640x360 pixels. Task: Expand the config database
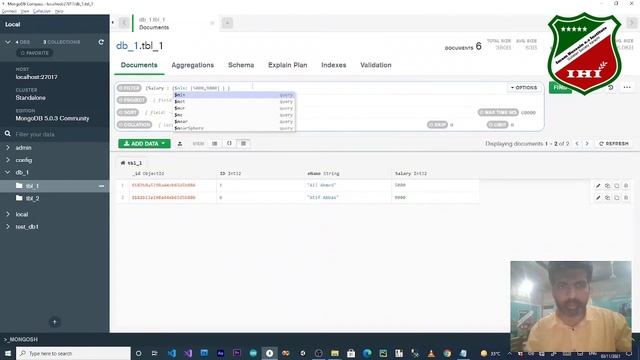click(8, 160)
